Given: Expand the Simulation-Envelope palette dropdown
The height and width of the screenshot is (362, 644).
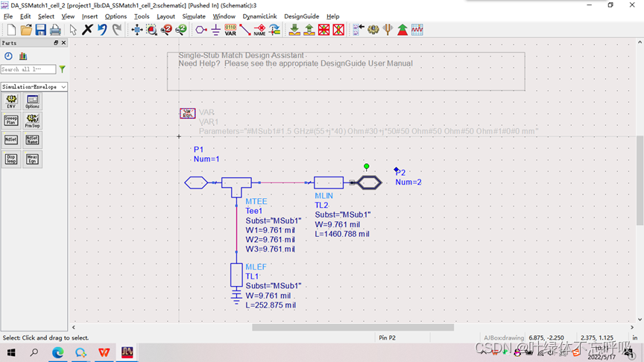Looking at the screenshot, I should click(x=63, y=87).
